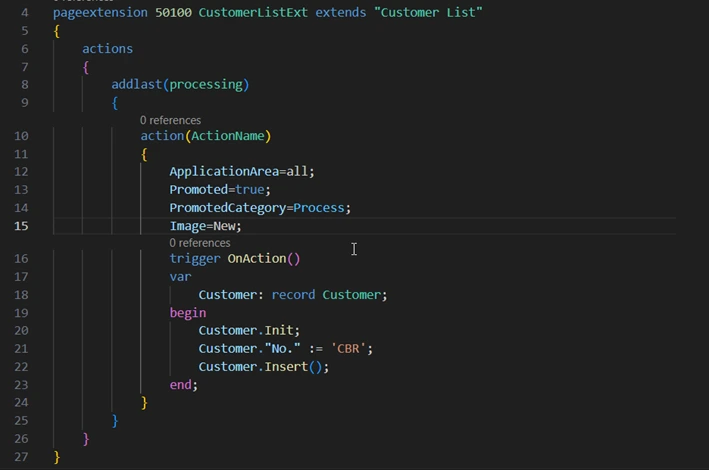Screen dimensions: 709x470
Task: Click the 'Insert' method on line 22
Action: [286, 367]
